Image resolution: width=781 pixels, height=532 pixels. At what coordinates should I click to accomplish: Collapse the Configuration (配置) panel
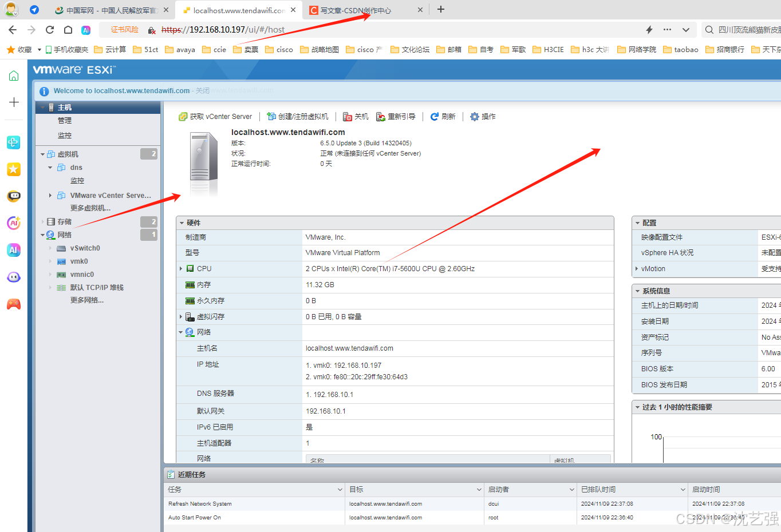(637, 223)
